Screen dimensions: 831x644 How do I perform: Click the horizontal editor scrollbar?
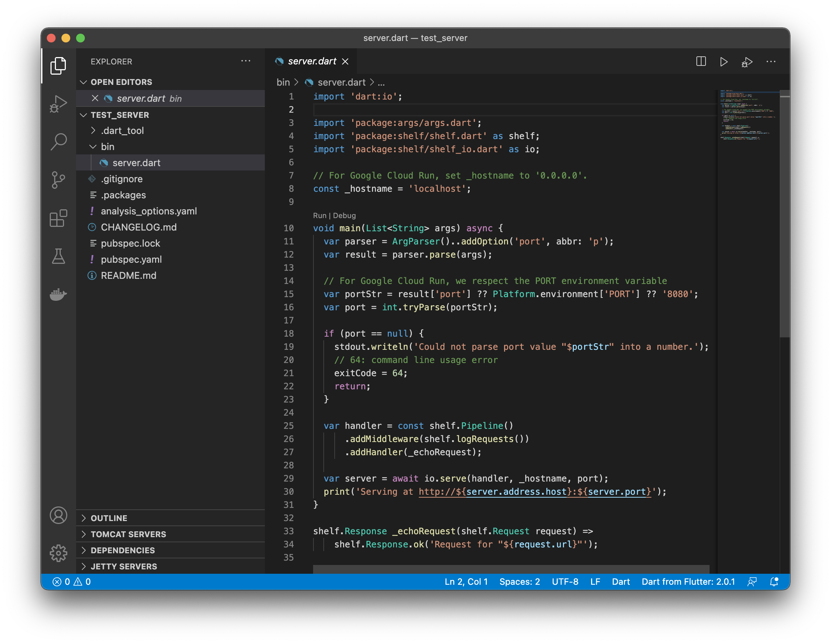click(x=511, y=569)
